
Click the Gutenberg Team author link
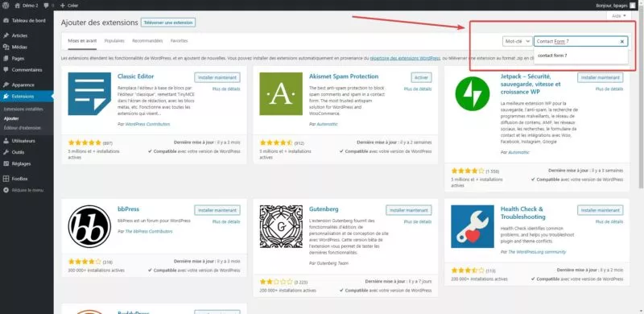pyautogui.click(x=332, y=263)
